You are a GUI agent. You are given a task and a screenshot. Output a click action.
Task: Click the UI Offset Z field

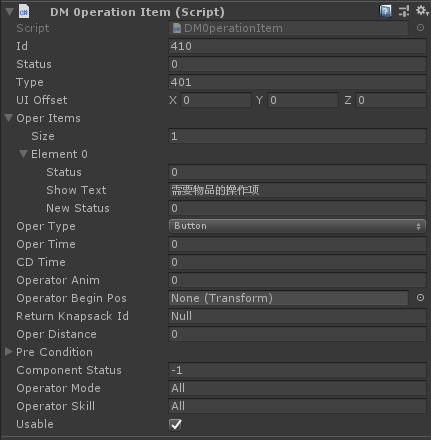point(391,100)
